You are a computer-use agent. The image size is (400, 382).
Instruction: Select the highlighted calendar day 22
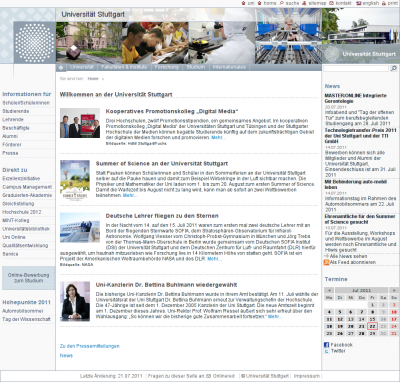click(372, 326)
